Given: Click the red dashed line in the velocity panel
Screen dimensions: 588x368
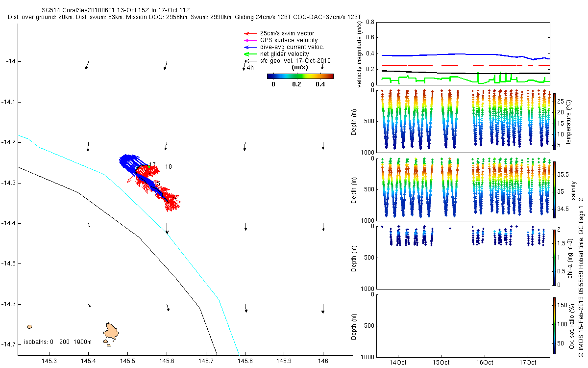Looking at the screenshot, I should [x=465, y=65].
